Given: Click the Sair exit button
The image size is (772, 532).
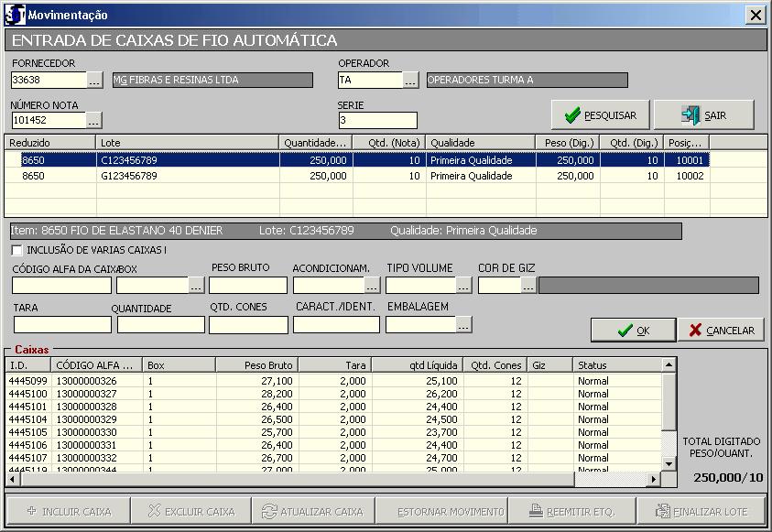Looking at the screenshot, I should pyautogui.click(x=703, y=115).
